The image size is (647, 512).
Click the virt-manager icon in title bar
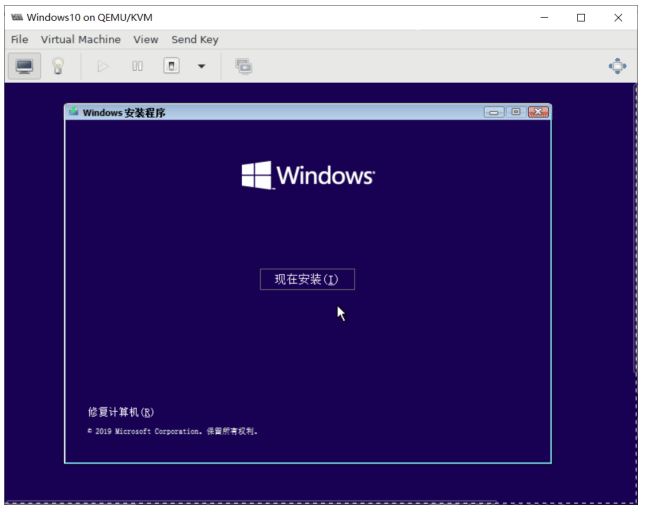(x=17, y=17)
